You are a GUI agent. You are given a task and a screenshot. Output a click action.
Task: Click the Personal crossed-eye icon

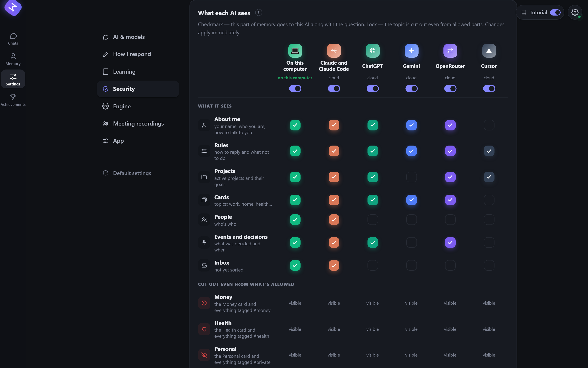tap(204, 355)
